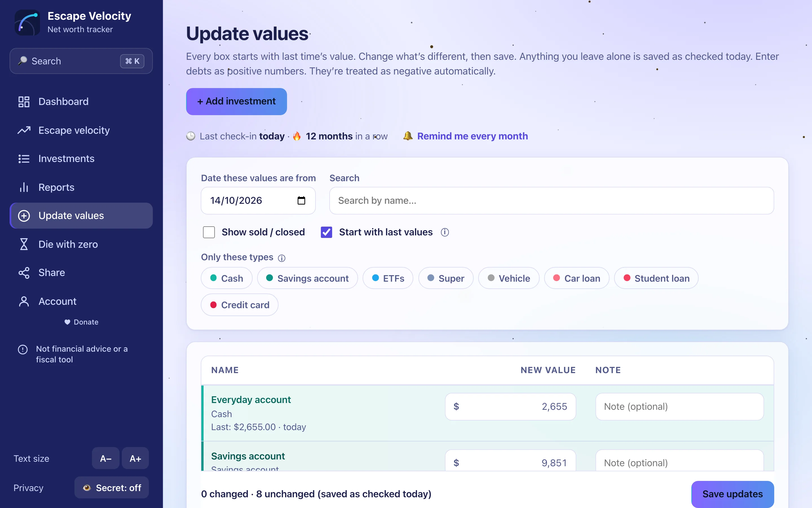This screenshot has width=812, height=508.
Task: Toggle the Credit card filter chip
Action: [x=240, y=305]
